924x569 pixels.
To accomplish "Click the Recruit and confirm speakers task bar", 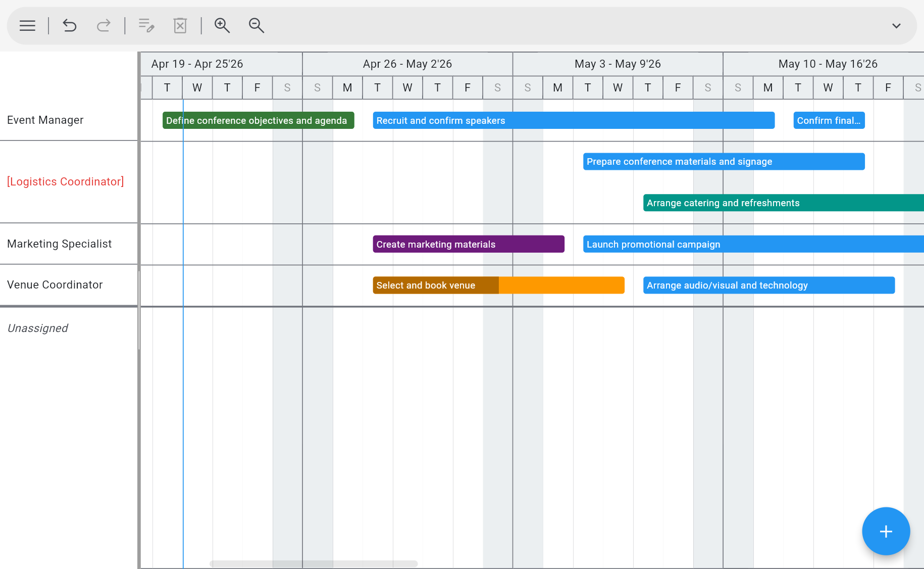I will click(574, 120).
